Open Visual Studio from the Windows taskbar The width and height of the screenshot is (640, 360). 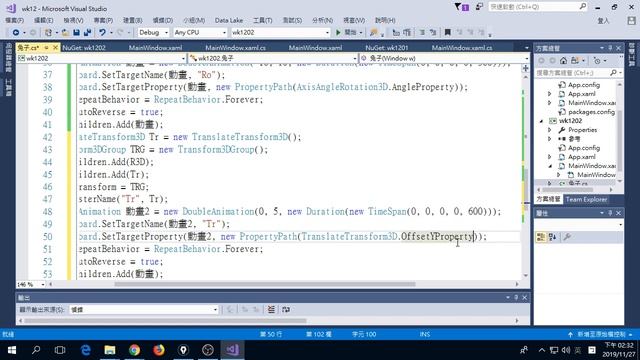pyautogui.click(x=232, y=350)
